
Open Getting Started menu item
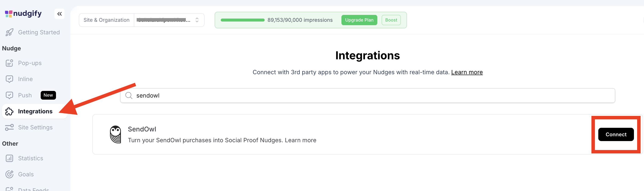(x=35, y=32)
